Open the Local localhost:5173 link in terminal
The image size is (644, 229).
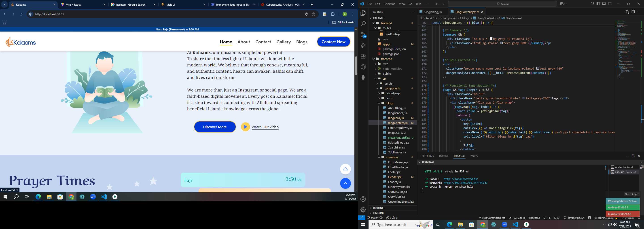[x=460, y=179]
